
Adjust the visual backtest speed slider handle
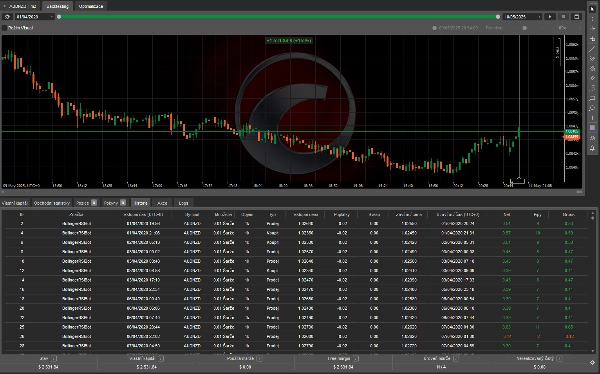tap(525, 28)
